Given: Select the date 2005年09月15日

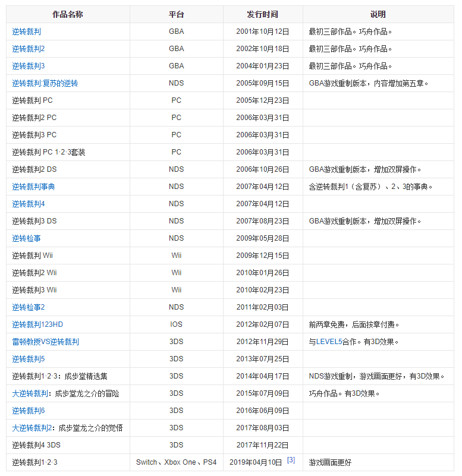Looking at the screenshot, I should pos(263,83).
